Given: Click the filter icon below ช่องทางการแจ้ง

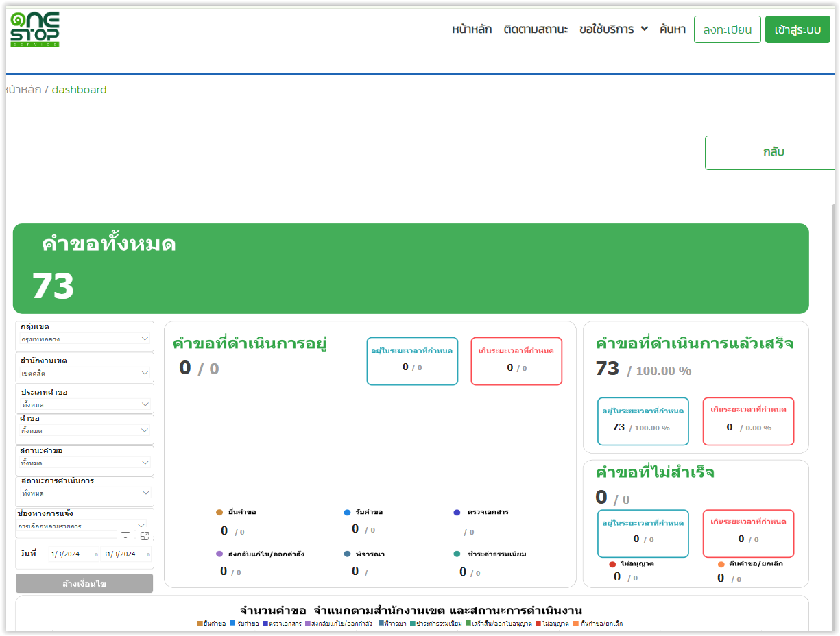Looking at the screenshot, I should point(125,535).
